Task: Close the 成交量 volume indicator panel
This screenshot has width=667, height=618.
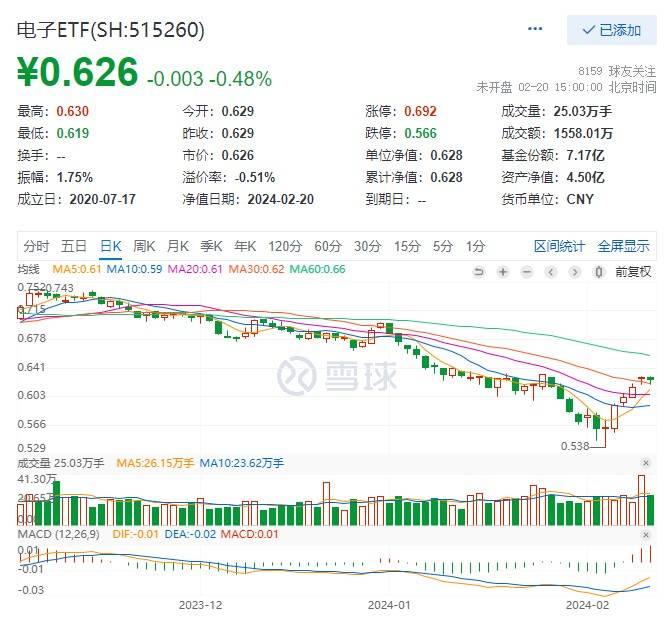Action: (x=646, y=463)
